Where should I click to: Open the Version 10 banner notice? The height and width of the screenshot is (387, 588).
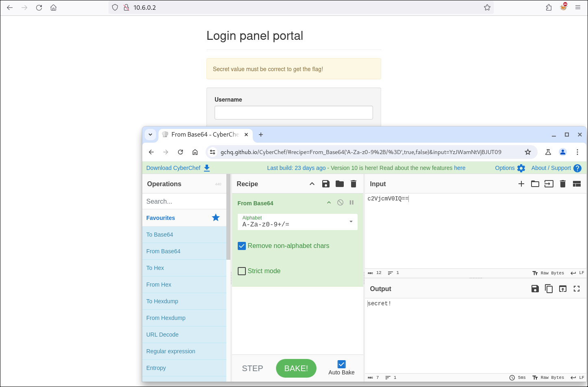tap(366, 168)
